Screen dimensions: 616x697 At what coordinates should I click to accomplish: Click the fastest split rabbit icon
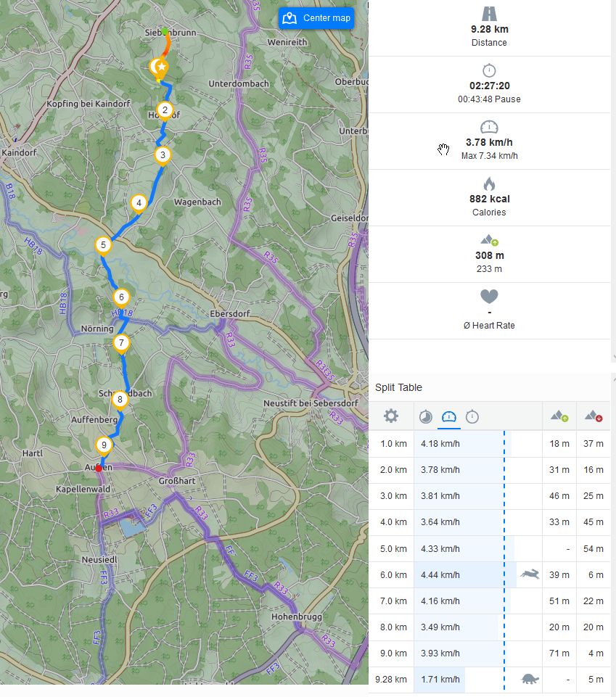coord(530,574)
